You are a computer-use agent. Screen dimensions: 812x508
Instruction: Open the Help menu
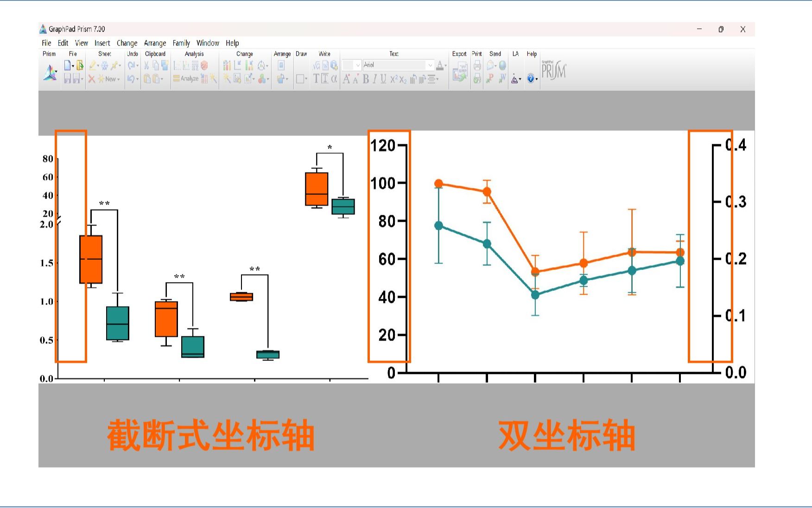(x=233, y=43)
